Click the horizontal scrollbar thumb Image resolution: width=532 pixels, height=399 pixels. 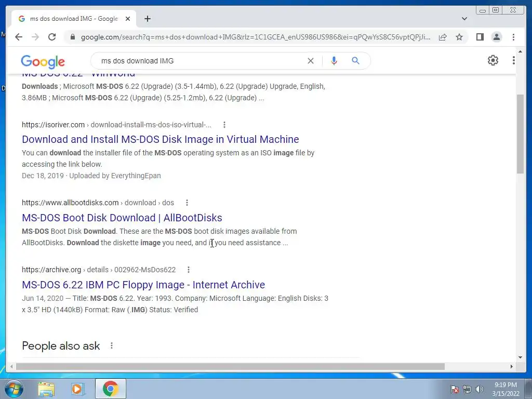[230, 366]
